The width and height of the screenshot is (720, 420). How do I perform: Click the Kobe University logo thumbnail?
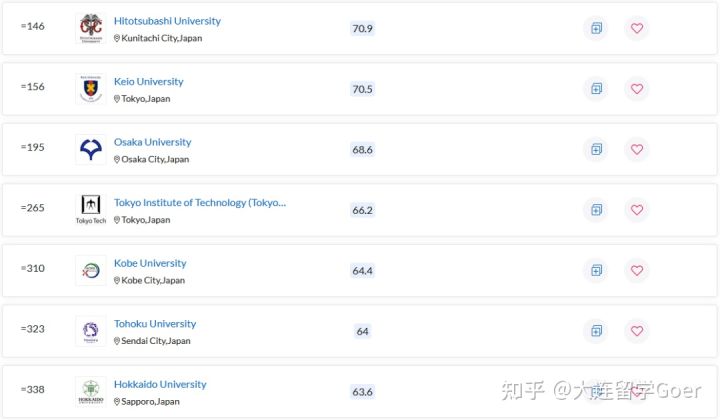click(x=90, y=270)
